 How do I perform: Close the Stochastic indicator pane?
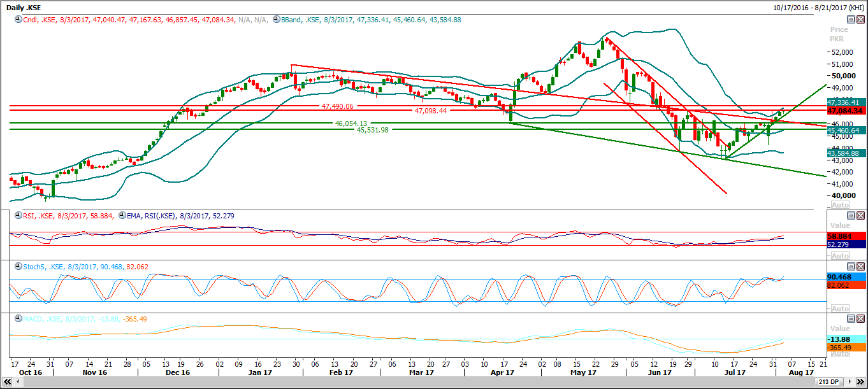click(x=860, y=266)
